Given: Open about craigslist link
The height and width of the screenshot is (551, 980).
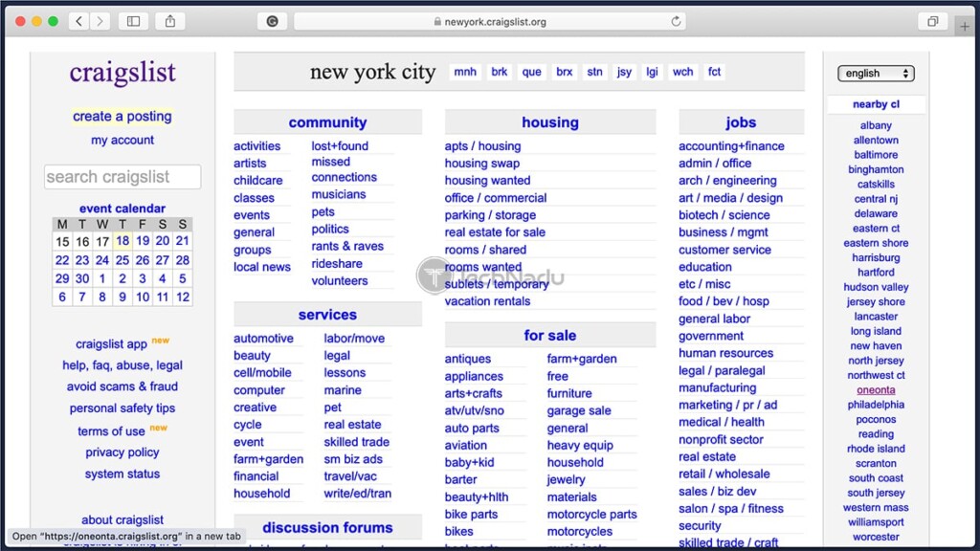Looking at the screenshot, I should coord(122,519).
